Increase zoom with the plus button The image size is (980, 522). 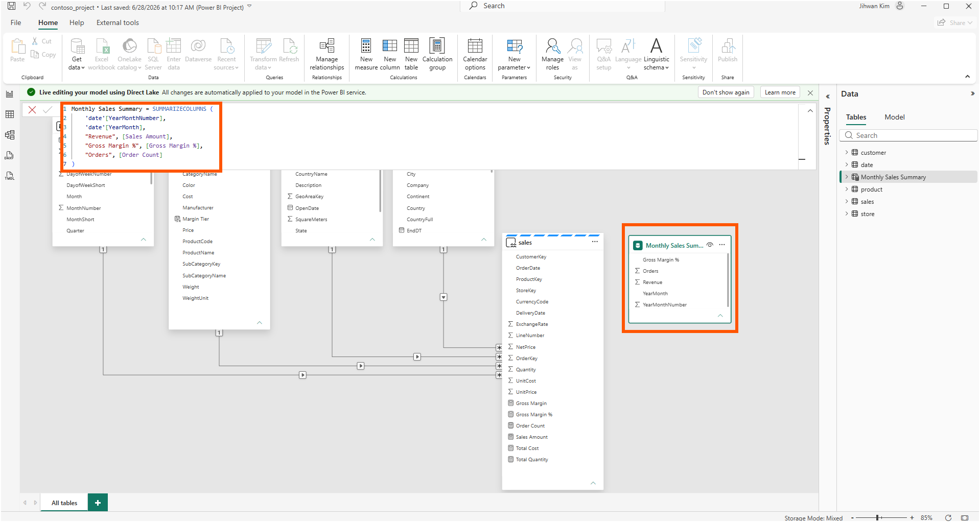(912, 517)
